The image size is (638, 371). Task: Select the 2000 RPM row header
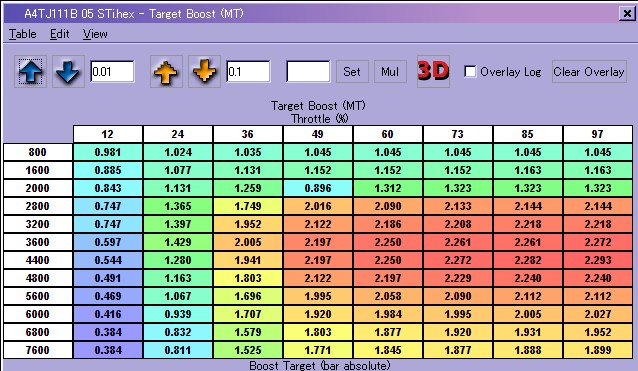point(38,188)
